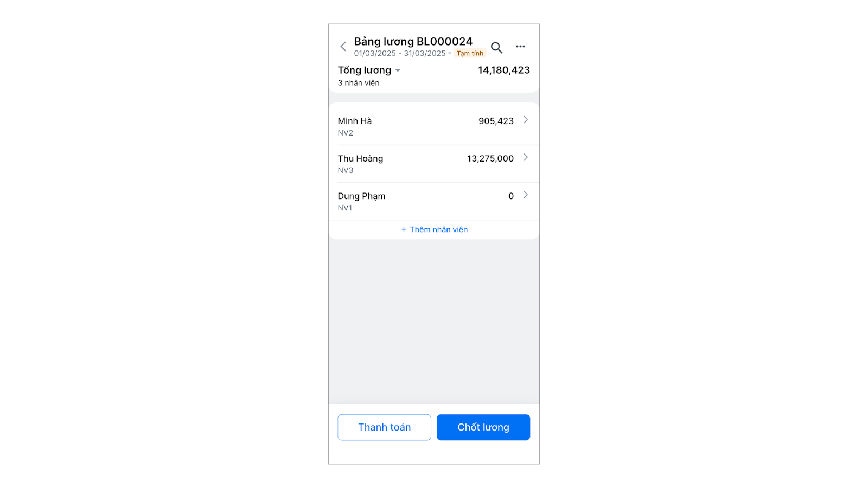Click Thu Hoàng's salary 13,275,000
Screen dimensions: 868x488
pyautogui.click(x=490, y=158)
